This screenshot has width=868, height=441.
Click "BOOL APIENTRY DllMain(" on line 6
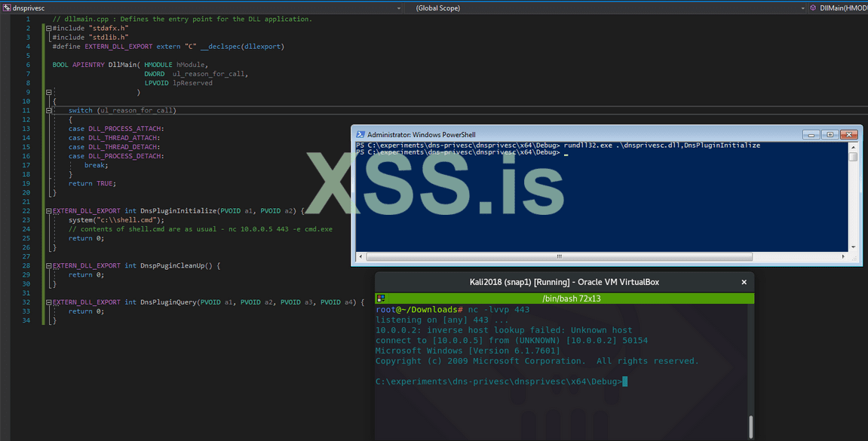click(x=97, y=65)
